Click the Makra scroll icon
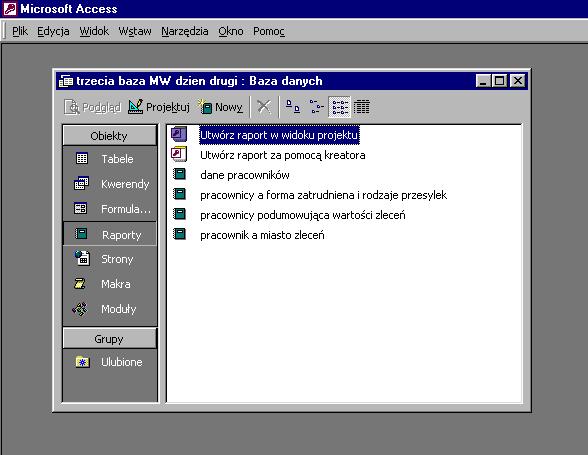This screenshot has width=588, height=455. coord(80,284)
